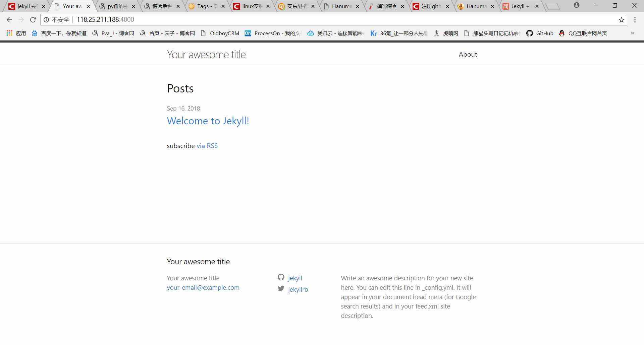Open the 首页 - 园子 - 博客园 bookmark
Screen dimensions: 644x345
coord(167,33)
